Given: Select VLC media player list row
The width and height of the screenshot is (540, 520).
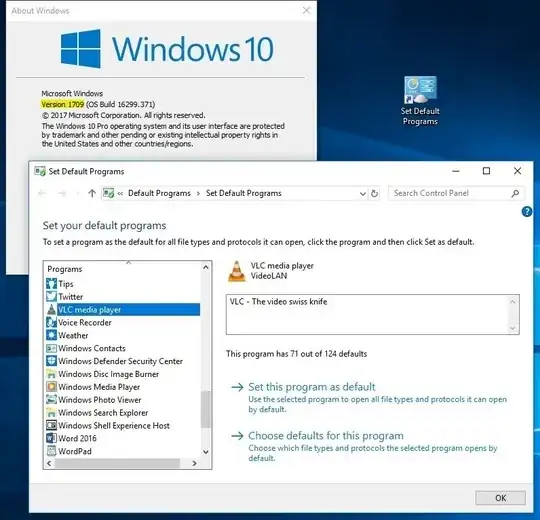Looking at the screenshot, I should point(123,309).
